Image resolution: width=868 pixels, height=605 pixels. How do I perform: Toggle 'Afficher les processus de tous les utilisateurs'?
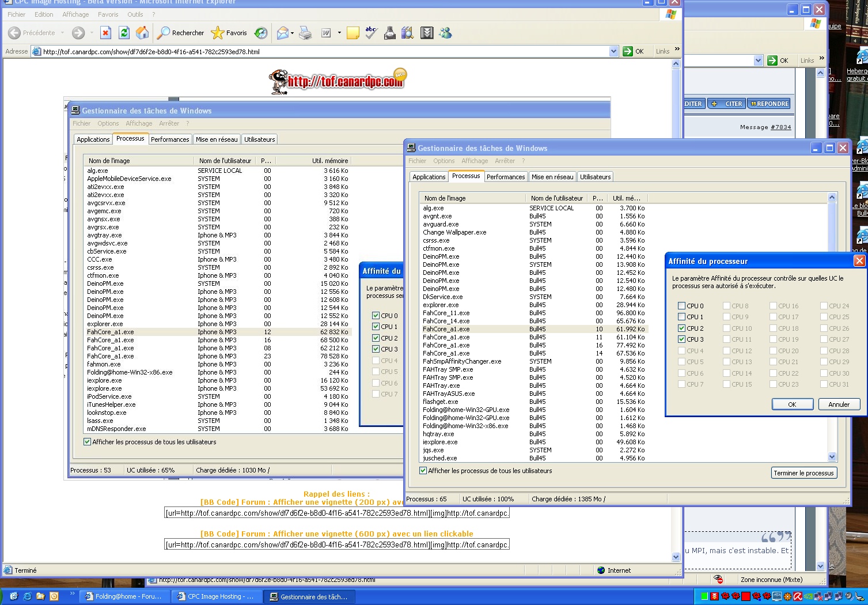click(x=423, y=471)
